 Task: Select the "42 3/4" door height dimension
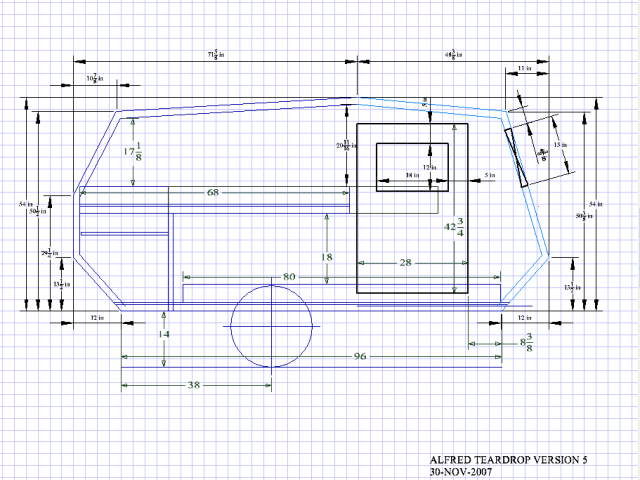454,227
